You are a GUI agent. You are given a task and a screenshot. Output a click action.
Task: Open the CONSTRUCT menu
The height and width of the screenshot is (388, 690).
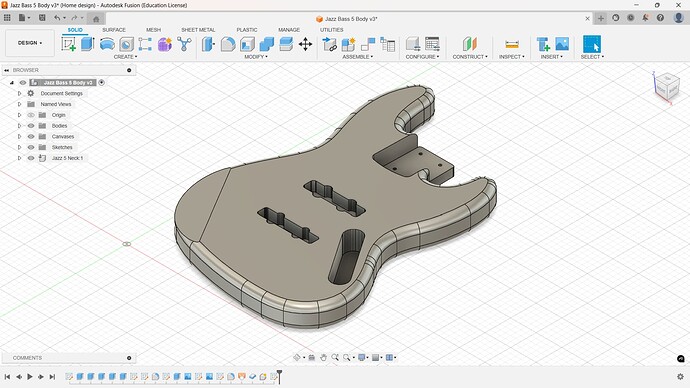[470, 57]
